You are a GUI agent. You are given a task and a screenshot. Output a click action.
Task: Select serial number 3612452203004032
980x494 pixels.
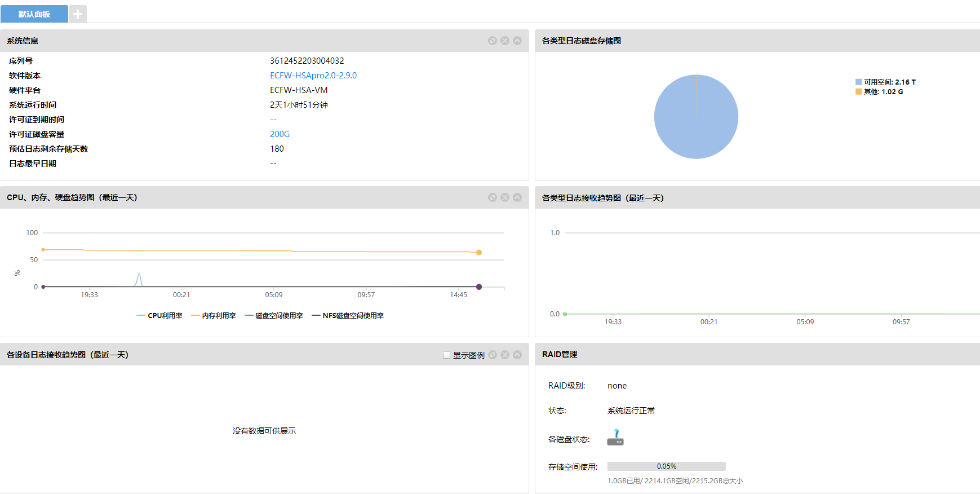click(x=307, y=61)
